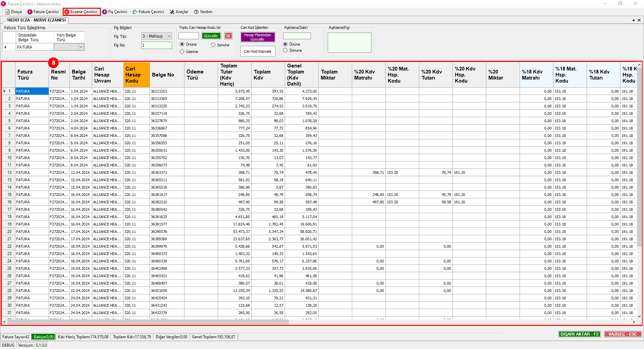The width and height of the screenshot is (644, 349).
Task: Click the horizontal scrollbar right arrow
Action: [x=634, y=322]
